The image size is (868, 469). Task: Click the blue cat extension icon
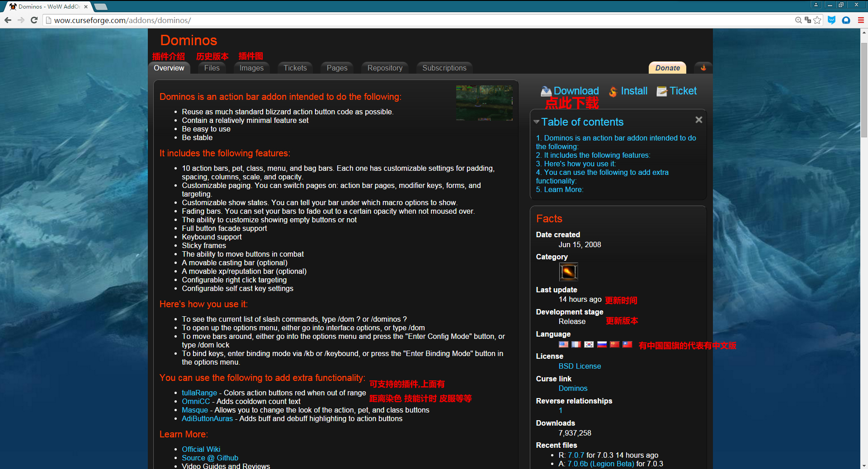pyautogui.click(x=831, y=20)
